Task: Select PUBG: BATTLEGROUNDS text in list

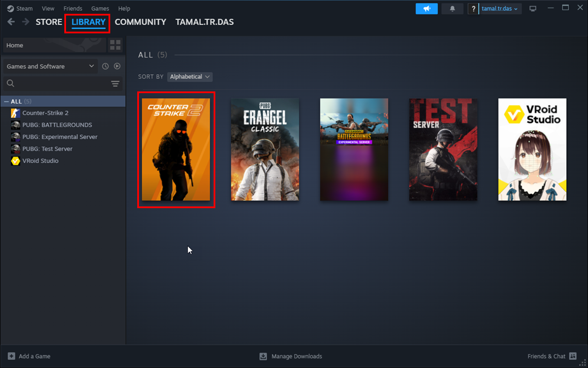Action: 57,125
